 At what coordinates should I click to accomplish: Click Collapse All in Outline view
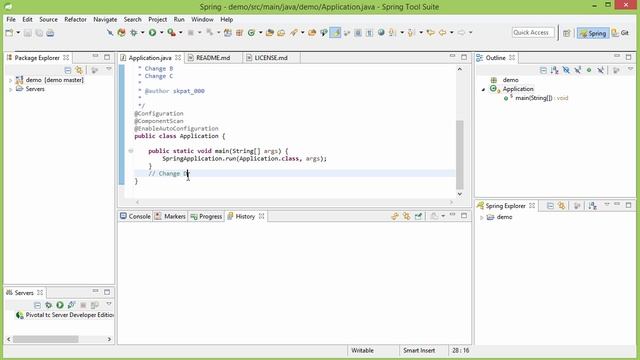click(x=543, y=70)
